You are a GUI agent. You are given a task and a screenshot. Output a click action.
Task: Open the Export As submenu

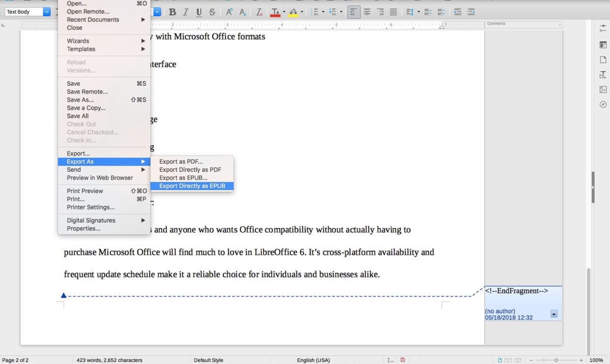104,162
